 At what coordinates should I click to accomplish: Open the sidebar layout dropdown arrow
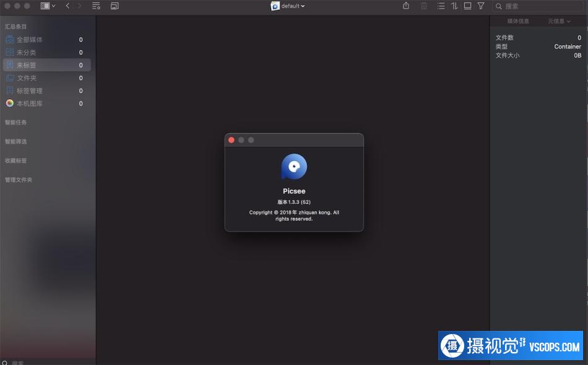point(54,6)
